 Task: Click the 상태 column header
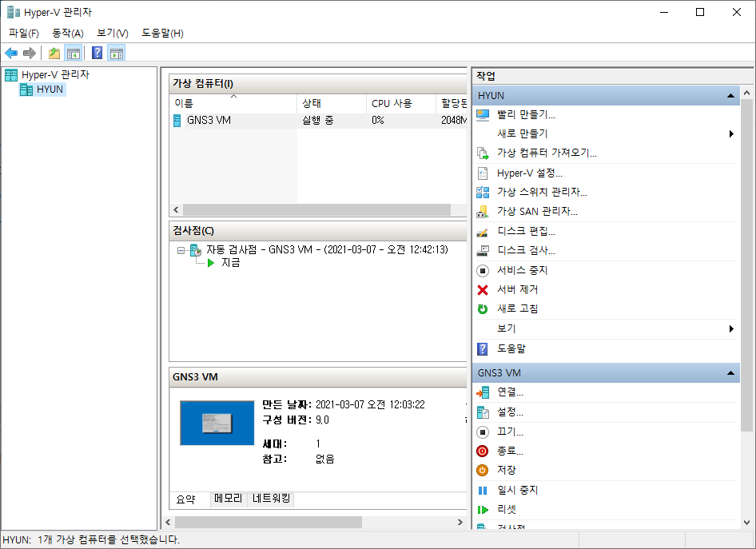(331, 103)
